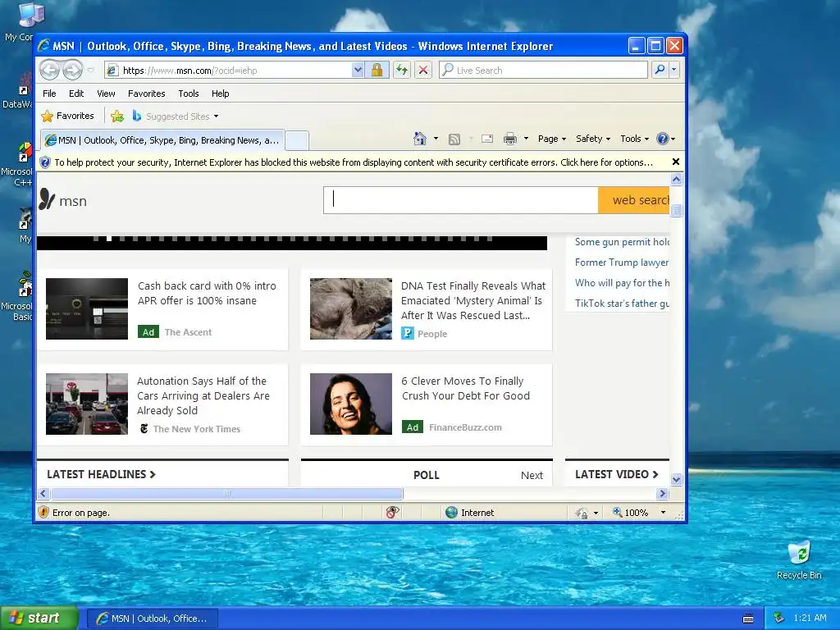Click the credit card ad thumbnail
Screen dimensions: 840x630
point(87,308)
